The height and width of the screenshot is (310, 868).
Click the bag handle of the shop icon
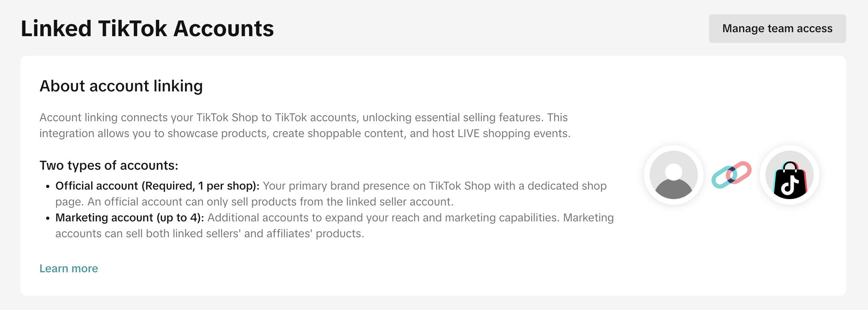click(x=790, y=166)
